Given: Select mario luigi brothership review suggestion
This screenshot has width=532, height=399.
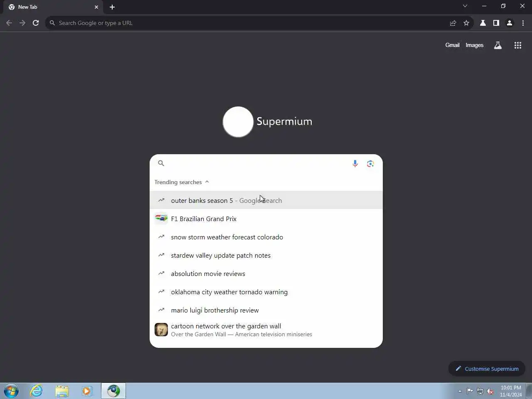Looking at the screenshot, I should coord(266,310).
